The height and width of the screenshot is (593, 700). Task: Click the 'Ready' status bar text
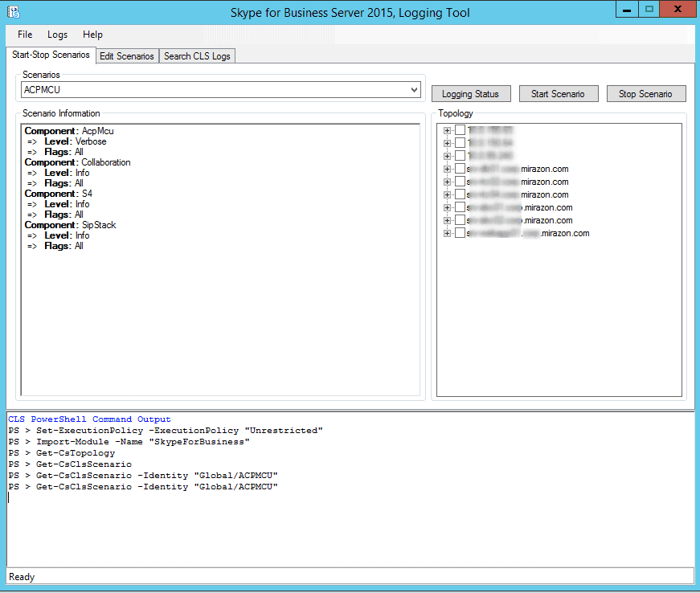pos(22,577)
